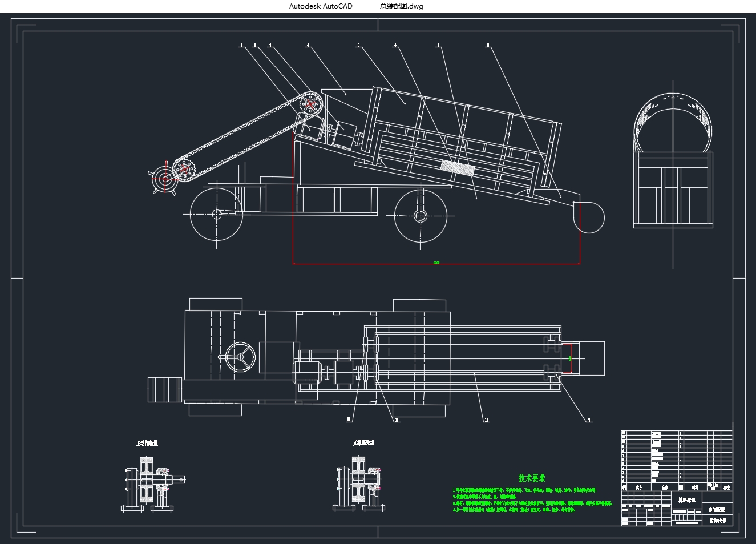Click the upper chain sprocket in side view
Image resolution: width=756 pixels, height=544 pixels.
[x=310, y=104]
